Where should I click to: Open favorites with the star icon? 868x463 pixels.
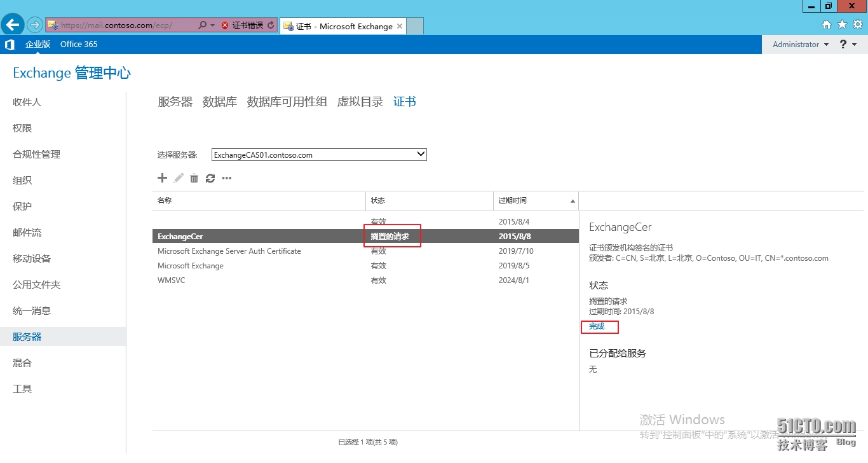click(x=841, y=24)
